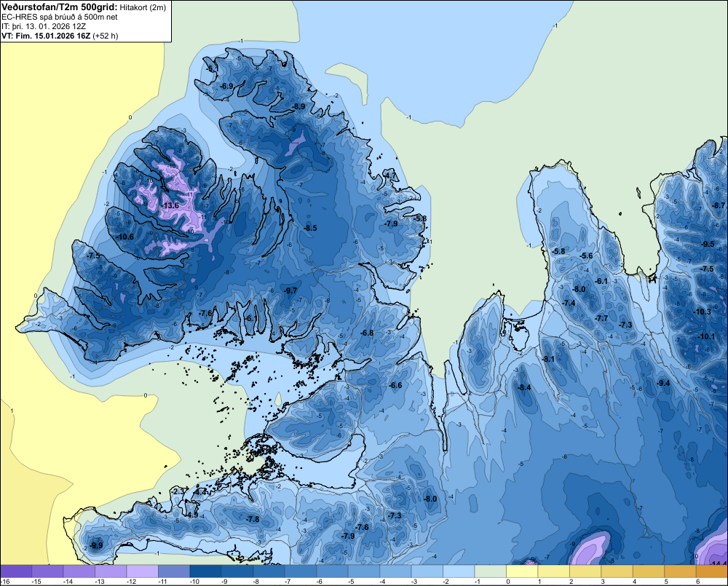
Task: Select the '6' tick label in the legend
Action: coord(698,582)
